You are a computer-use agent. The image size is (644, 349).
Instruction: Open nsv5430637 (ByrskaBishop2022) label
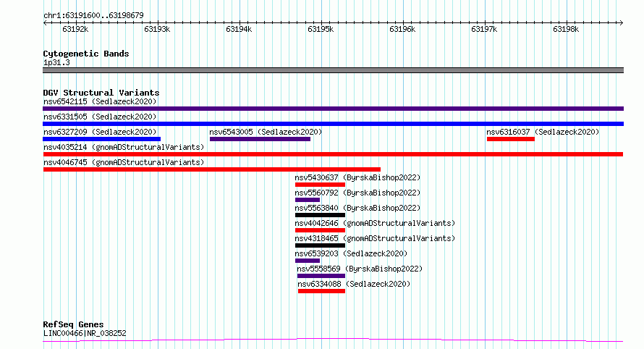(357, 177)
